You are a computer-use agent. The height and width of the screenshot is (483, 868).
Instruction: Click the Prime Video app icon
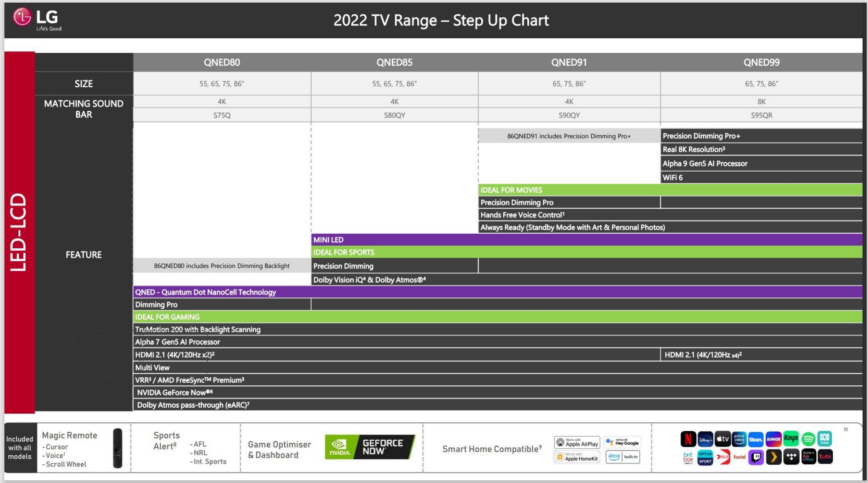coord(739,439)
